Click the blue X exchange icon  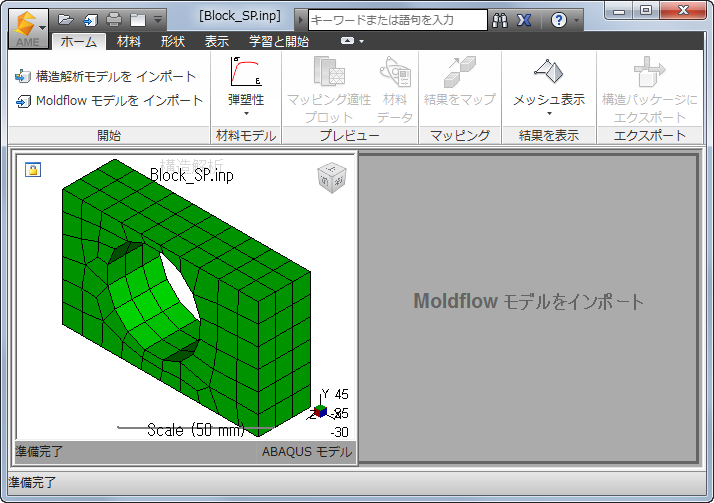click(524, 20)
